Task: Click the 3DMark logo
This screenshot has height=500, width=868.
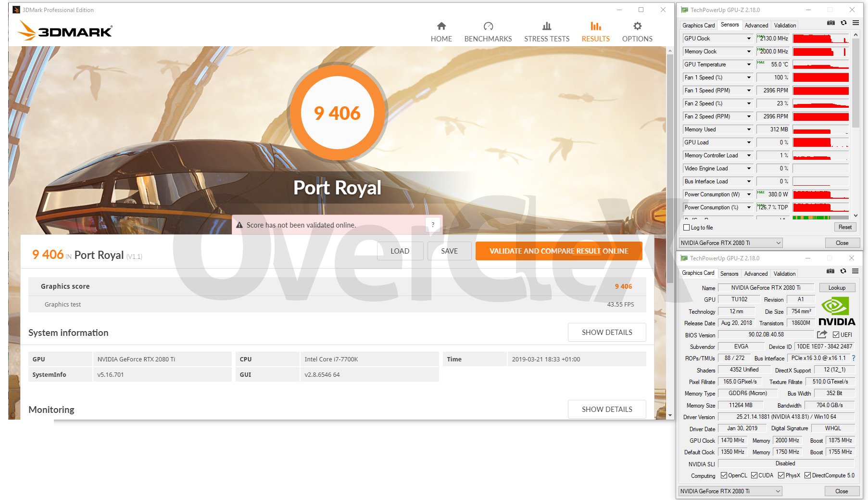Action: click(65, 31)
